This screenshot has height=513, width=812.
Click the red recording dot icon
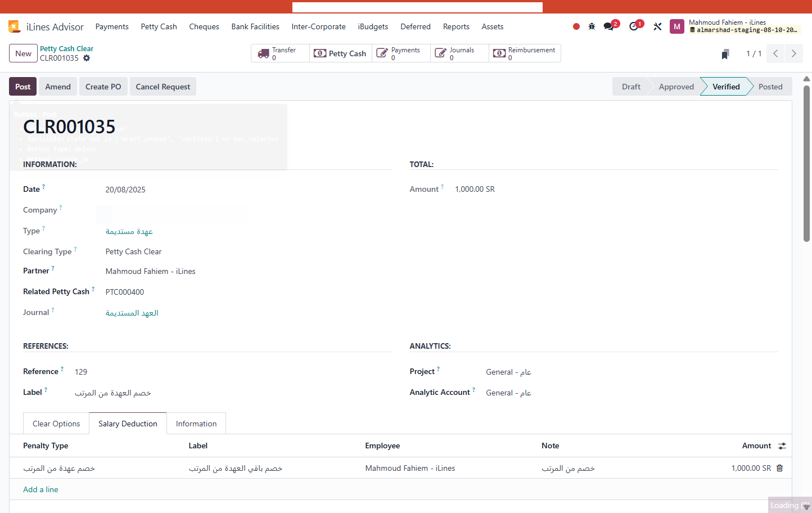point(576,26)
